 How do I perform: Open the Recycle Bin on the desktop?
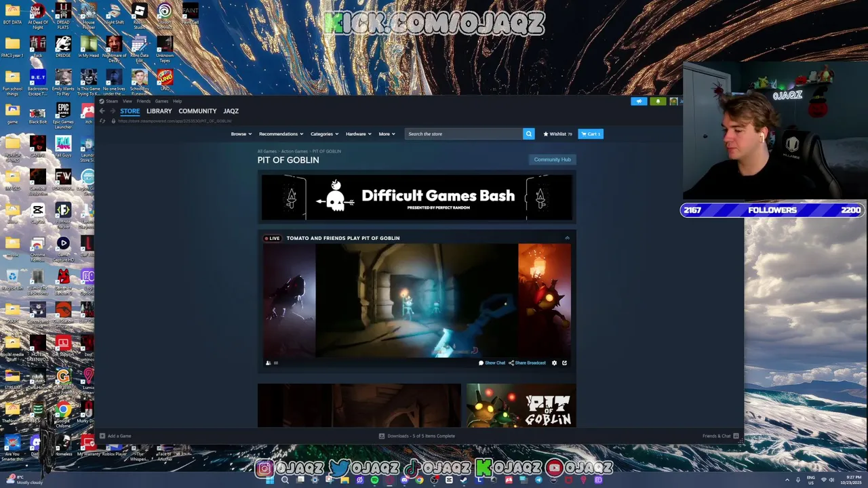click(12, 279)
